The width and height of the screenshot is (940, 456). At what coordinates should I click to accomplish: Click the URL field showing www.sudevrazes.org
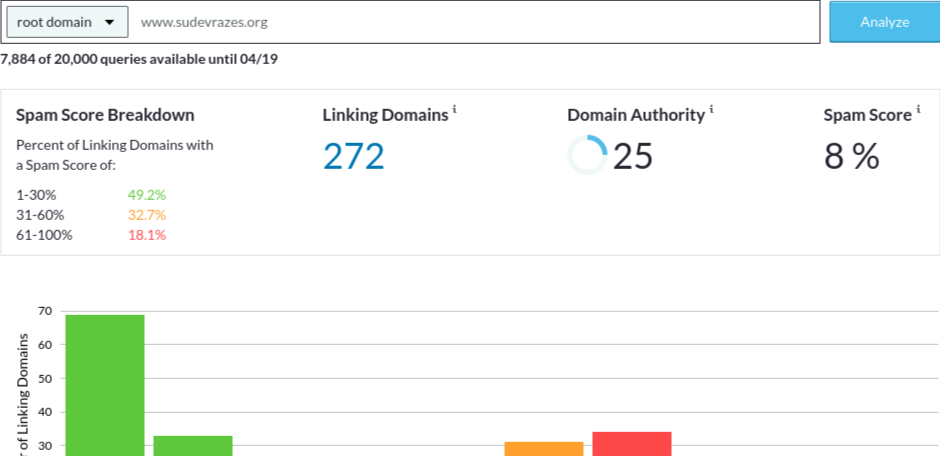click(470, 21)
